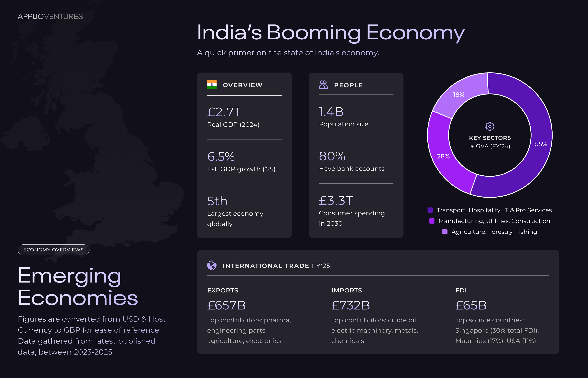This screenshot has width=588, height=378.
Task: Click the £657B exports figure
Action: [x=227, y=305]
